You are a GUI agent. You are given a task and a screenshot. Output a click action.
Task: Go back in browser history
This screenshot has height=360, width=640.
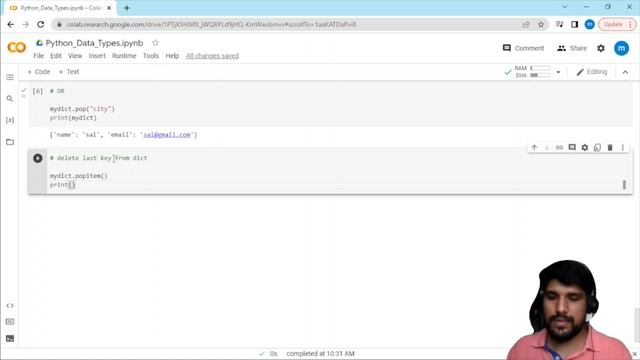(11, 24)
